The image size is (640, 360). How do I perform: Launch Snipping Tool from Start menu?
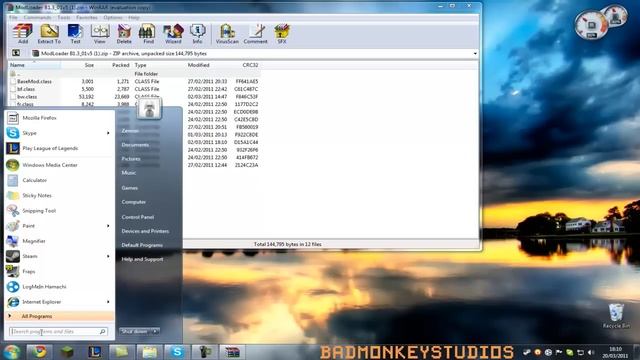[x=59, y=211]
